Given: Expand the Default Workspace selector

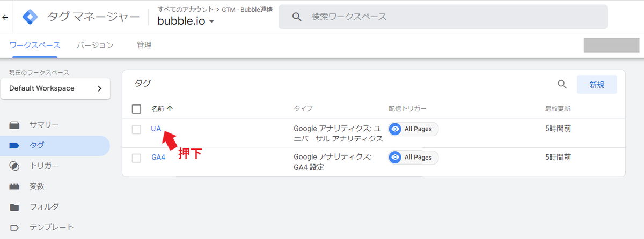Looking at the screenshot, I should click(x=55, y=88).
